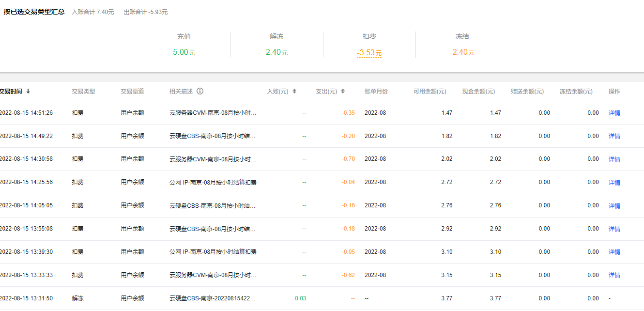The width and height of the screenshot is (644, 311).
Task: Open the info icon beside 相关描述
Action: (201, 91)
